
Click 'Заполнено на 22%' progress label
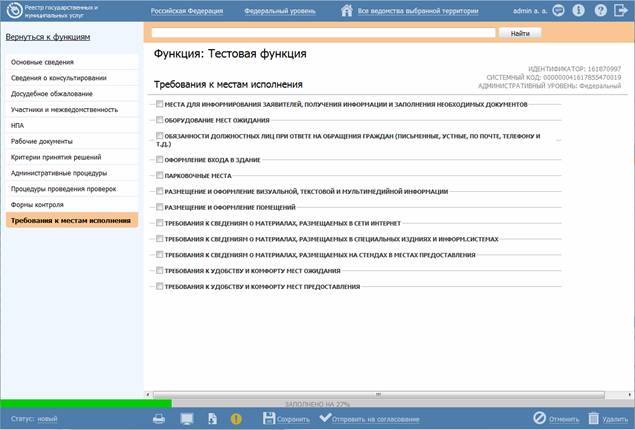pos(318,404)
